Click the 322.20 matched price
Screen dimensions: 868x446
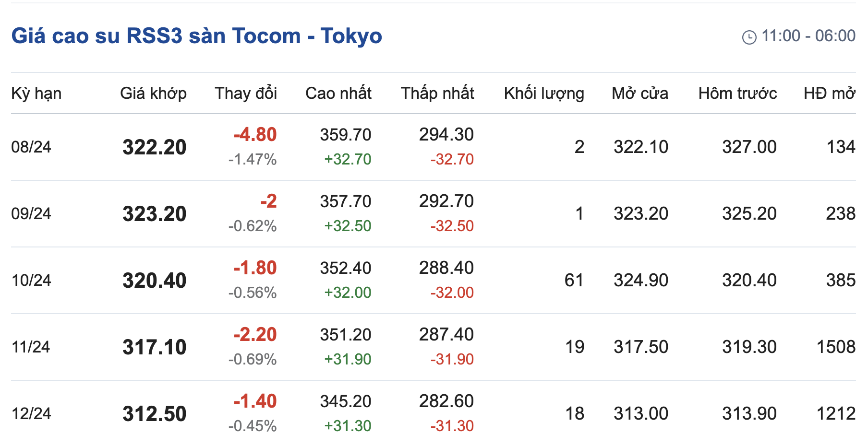[154, 147]
